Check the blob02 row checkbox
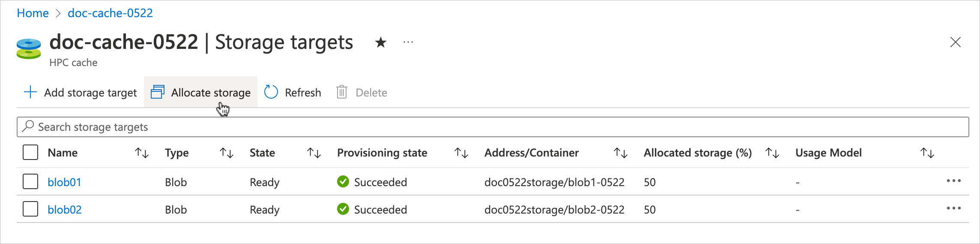The width and height of the screenshot is (980, 244). 30,209
